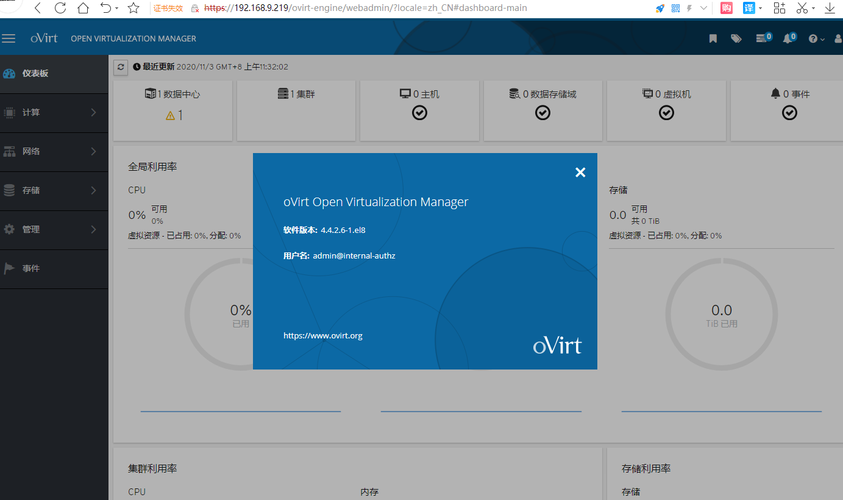Click the data center warning triangle
This screenshot has height=500, width=843.
click(x=170, y=116)
